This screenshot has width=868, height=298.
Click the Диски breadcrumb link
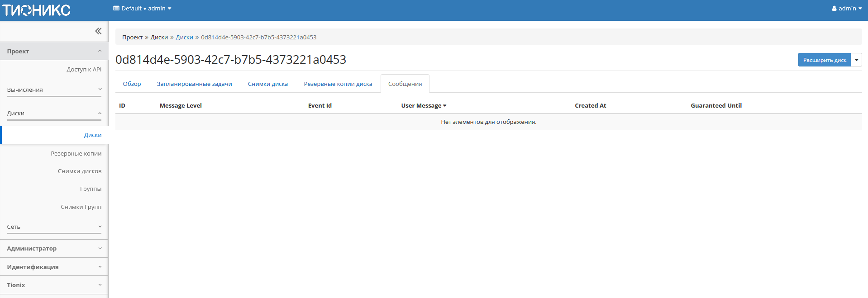tap(184, 38)
